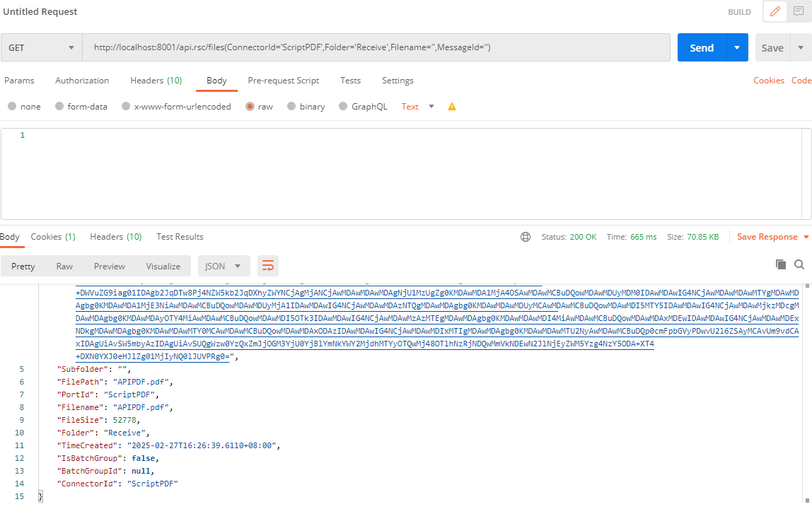Select the GraphQL radio button

(343, 106)
